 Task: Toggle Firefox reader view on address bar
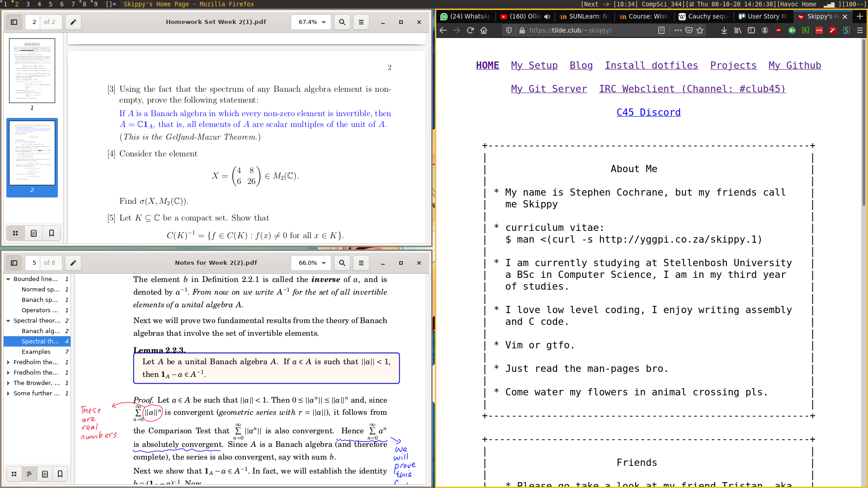coord(661,30)
